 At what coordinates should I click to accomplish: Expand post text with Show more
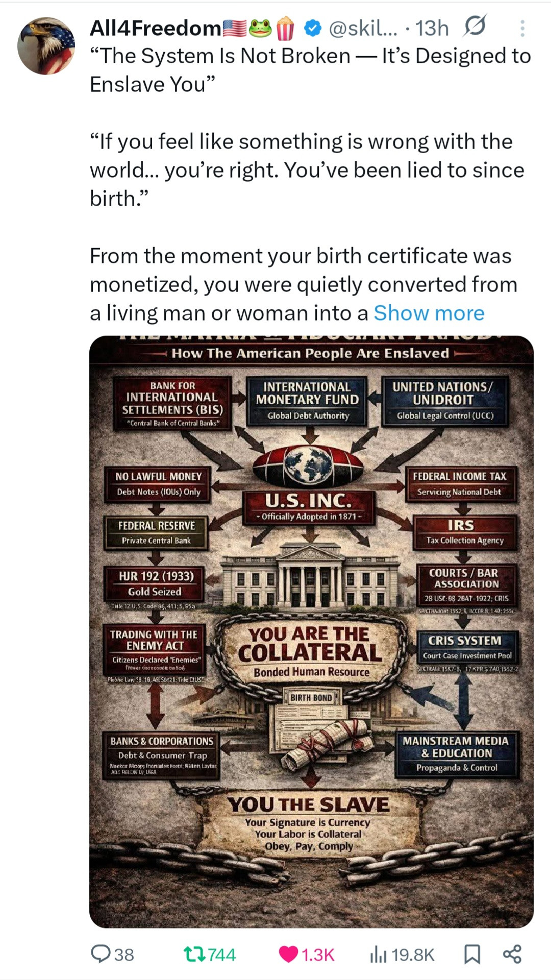coord(429,313)
